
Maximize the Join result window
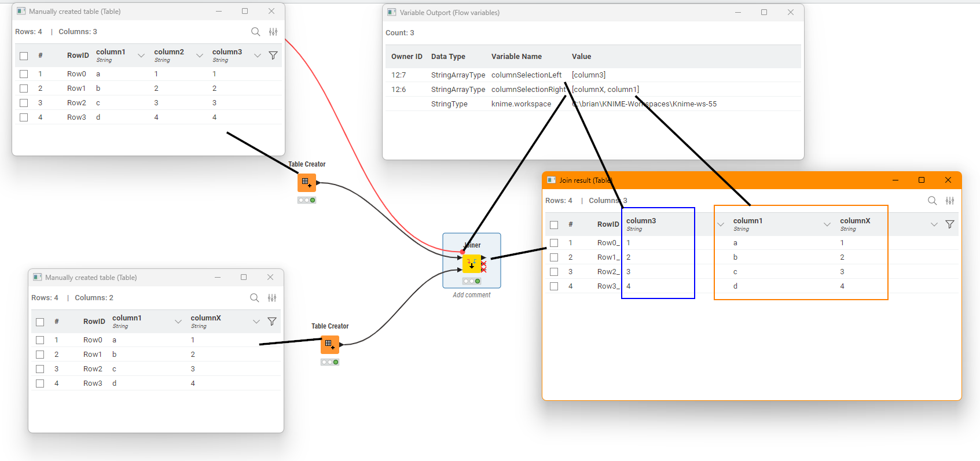click(922, 180)
